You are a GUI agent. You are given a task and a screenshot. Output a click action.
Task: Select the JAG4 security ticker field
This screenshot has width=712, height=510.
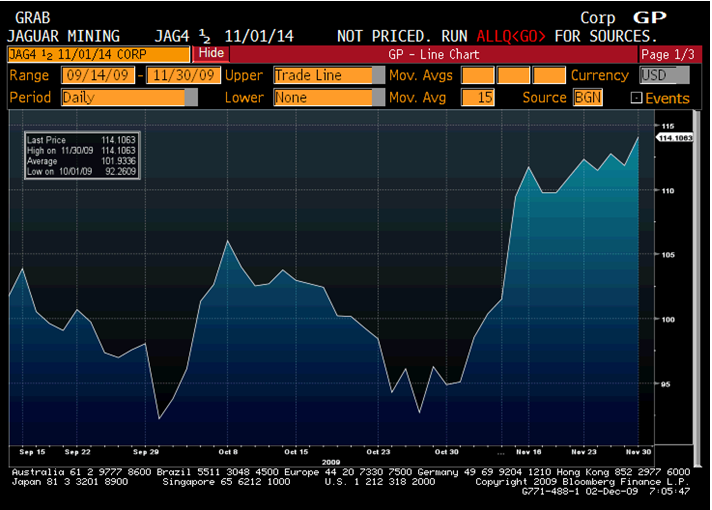[x=98, y=53]
